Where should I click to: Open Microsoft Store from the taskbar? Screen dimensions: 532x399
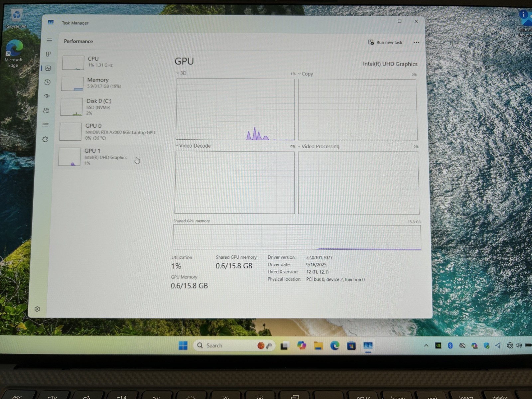tap(351, 346)
